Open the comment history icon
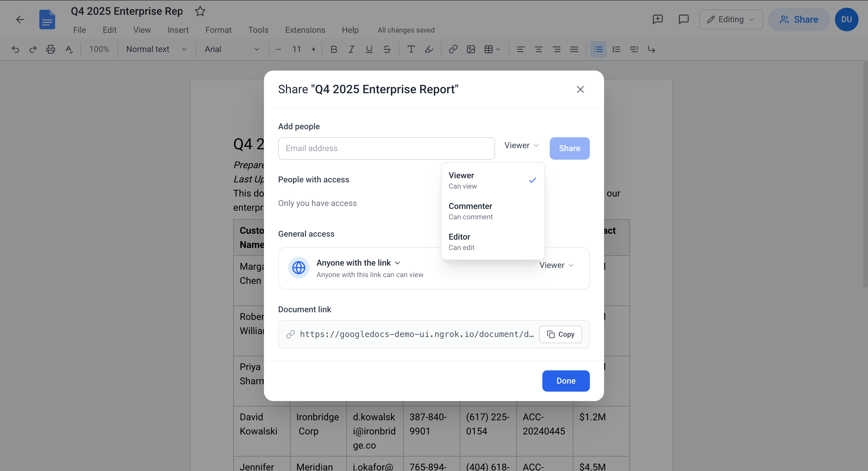Image resolution: width=868 pixels, height=471 pixels. coord(683,19)
